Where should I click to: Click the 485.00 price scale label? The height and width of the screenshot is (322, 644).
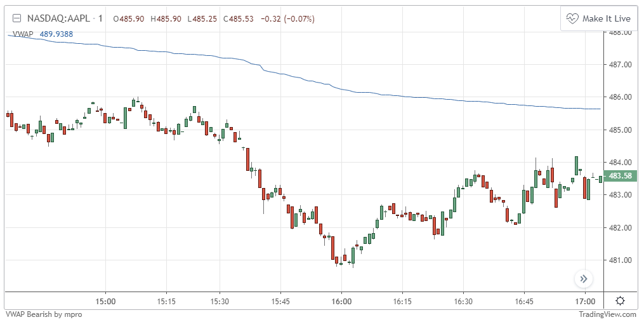(x=619, y=130)
